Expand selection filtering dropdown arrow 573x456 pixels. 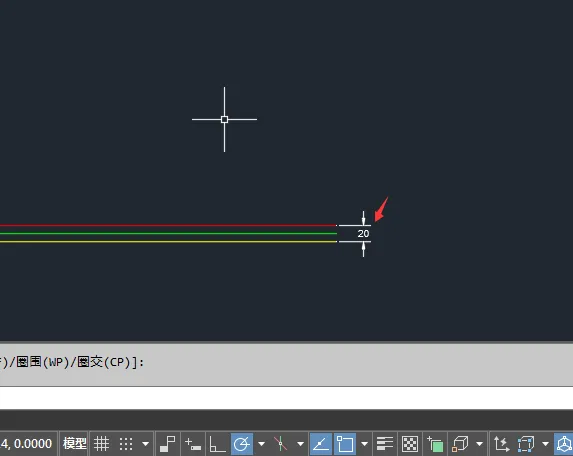545,444
